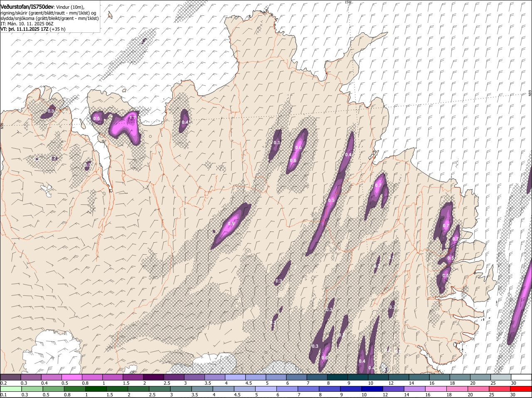Click the 0.1 label in the green legend row

click(x=3, y=395)
